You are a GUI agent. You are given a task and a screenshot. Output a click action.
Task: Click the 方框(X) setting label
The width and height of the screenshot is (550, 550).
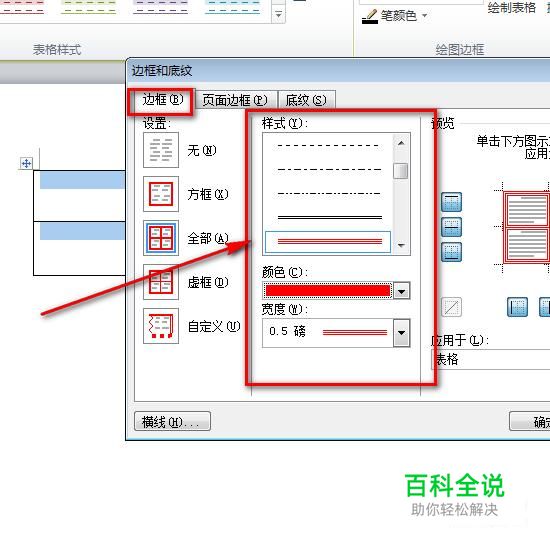(208, 194)
